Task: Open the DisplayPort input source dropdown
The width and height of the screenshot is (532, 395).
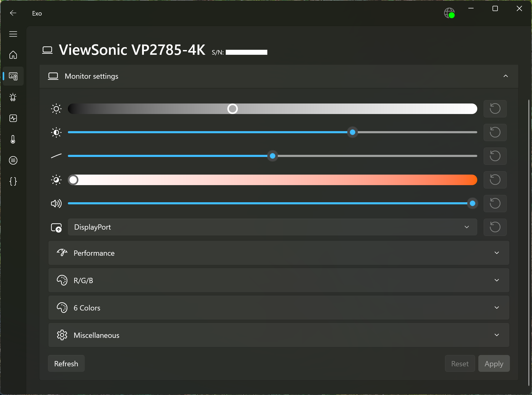Action: (272, 227)
